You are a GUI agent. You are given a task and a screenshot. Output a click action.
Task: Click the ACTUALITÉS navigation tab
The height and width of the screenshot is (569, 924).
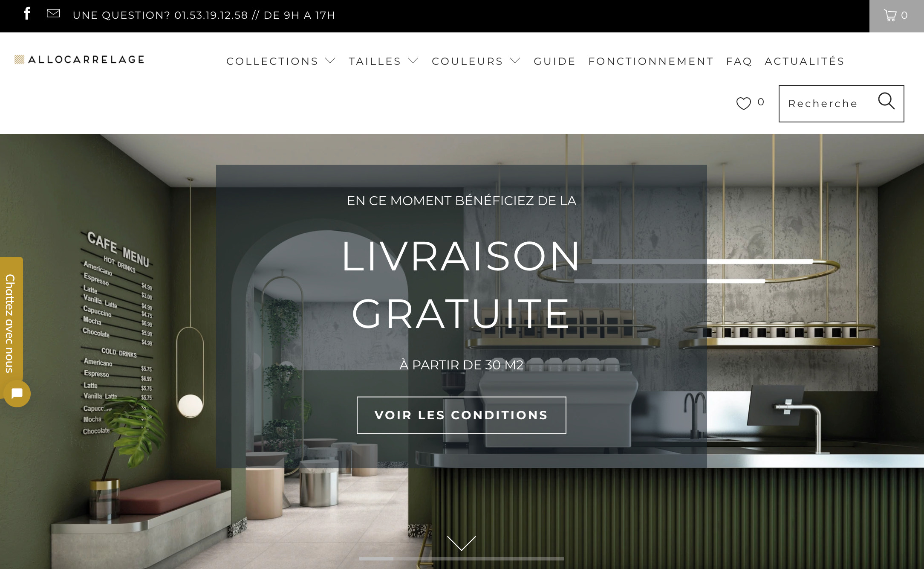pos(806,60)
